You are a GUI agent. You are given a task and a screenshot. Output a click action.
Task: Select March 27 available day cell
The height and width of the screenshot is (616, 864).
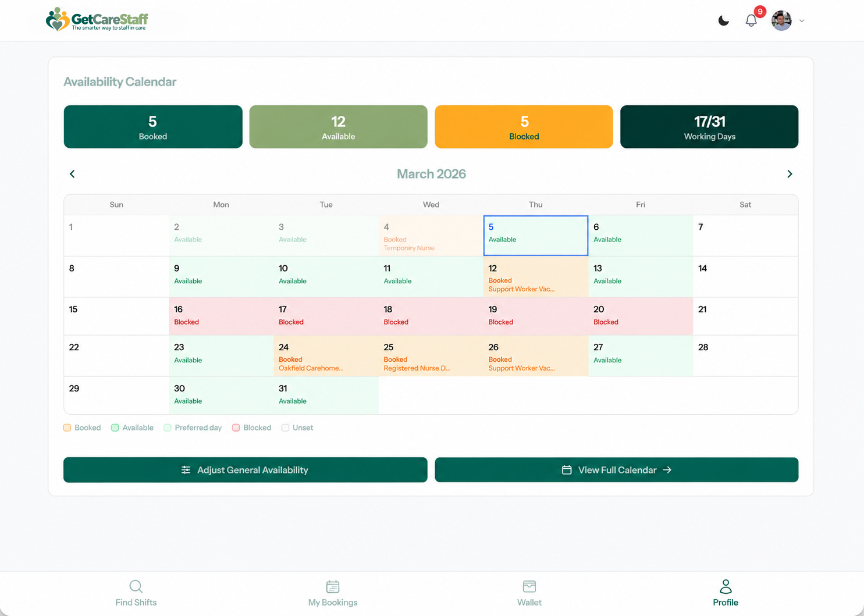(x=641, y=356)
